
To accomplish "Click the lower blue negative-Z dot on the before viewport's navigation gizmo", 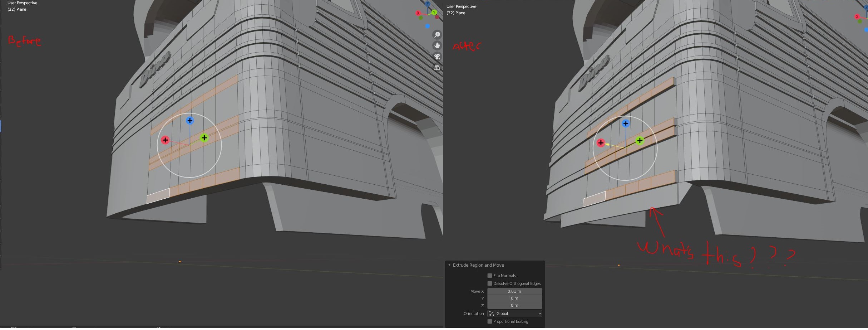I will [x=428, y=26].
